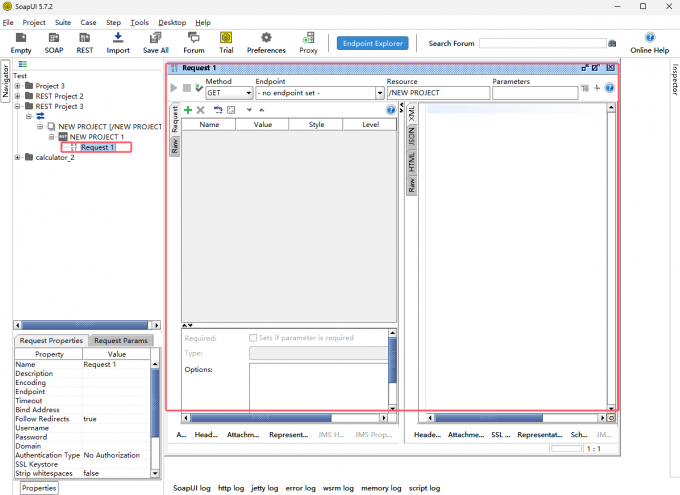Collapse NEW PROJECT resource node

tap(39, 126)
